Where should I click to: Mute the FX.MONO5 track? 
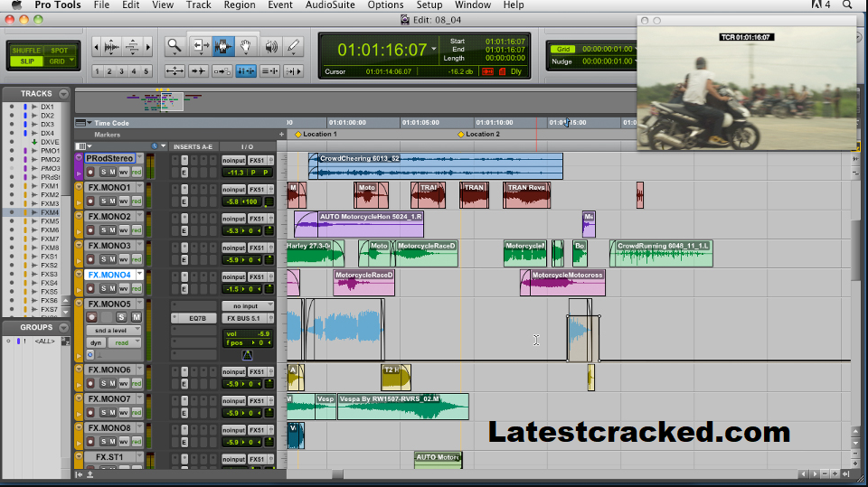point(136,317)
